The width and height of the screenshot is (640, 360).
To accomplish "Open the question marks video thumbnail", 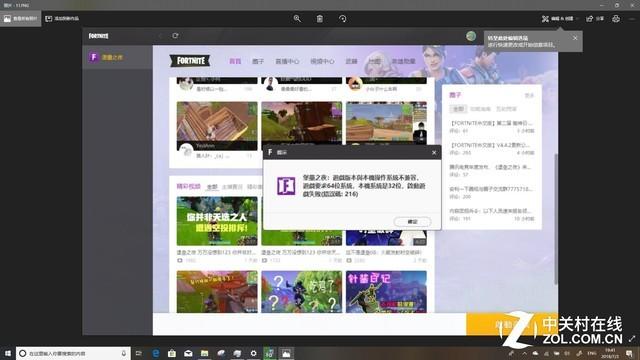I will [x=302, y=292].
